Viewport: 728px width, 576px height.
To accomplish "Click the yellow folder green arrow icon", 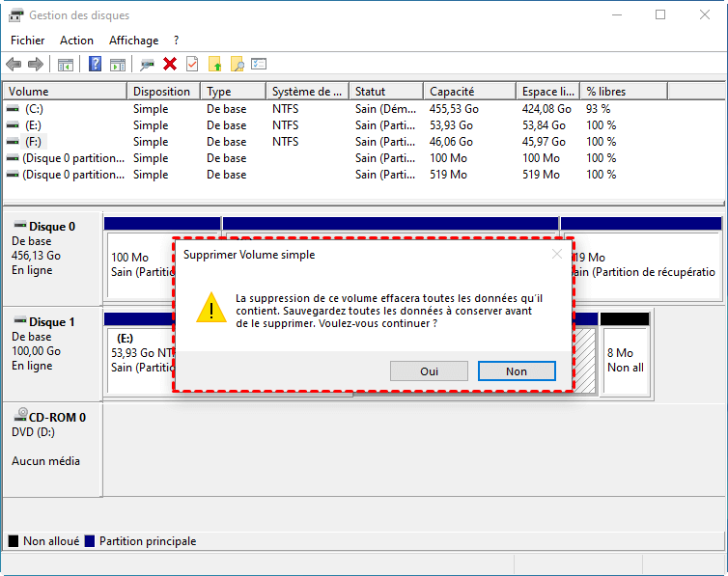I will point(214,64).
